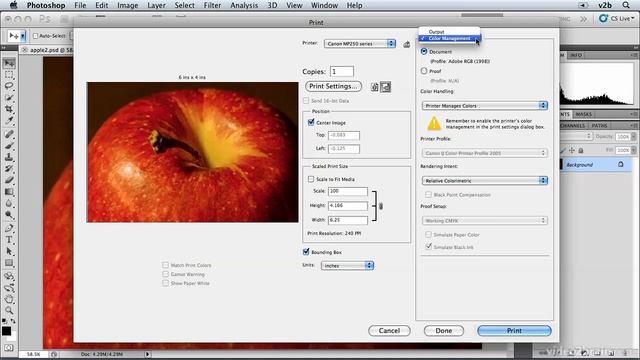
Task: Toggle Send 16-bit Data checkbox
Action: [306, 100]
